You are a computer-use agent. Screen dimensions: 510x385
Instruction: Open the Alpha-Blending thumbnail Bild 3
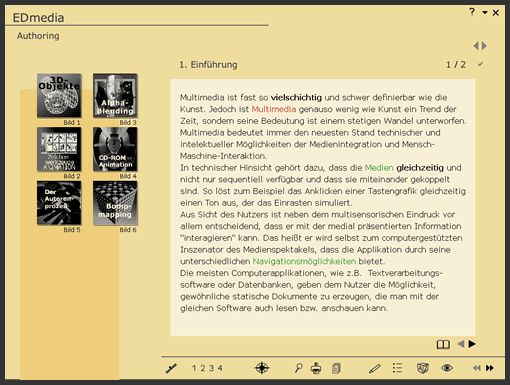pyautogui.click(x=115, y=96)
